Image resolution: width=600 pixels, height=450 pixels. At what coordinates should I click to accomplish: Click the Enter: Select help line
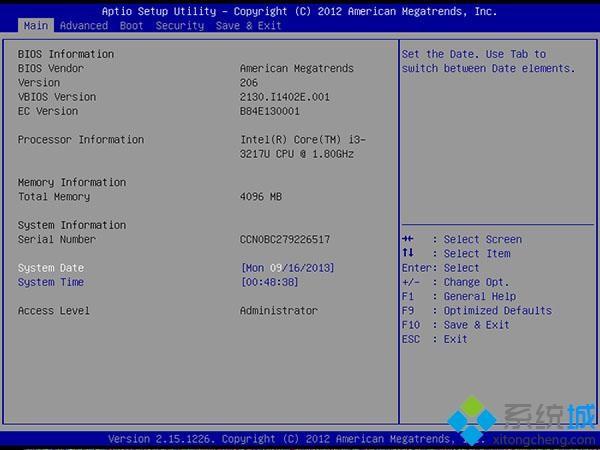point(440,268)
